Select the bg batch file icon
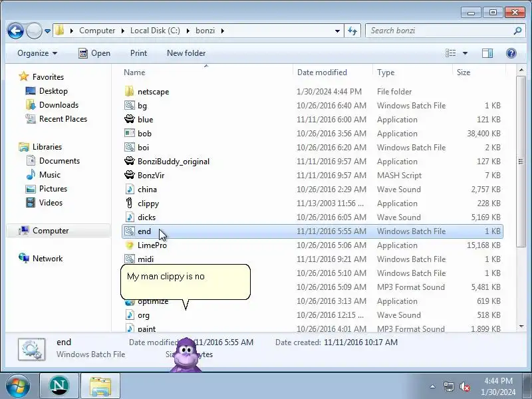The image size is (532, 399). (129, 106)
